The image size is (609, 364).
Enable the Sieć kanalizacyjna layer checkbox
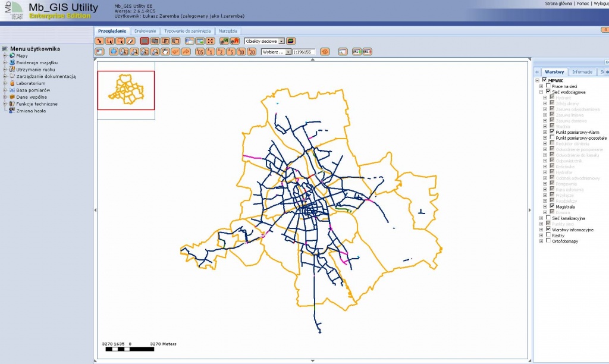pos(548,218)
